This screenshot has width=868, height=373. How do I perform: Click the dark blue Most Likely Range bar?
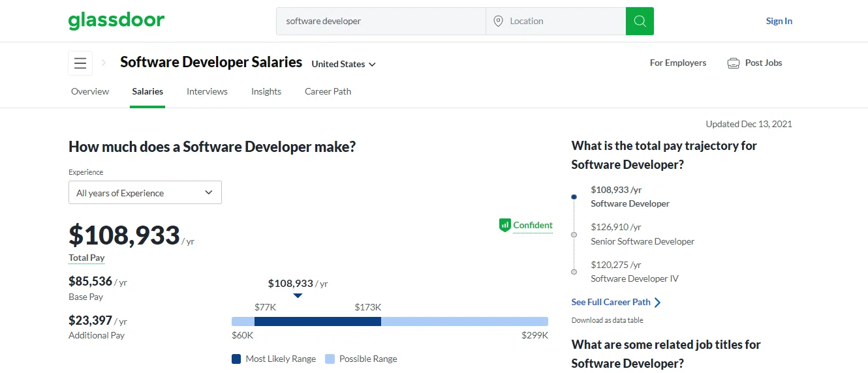click(x=317, y=321)
